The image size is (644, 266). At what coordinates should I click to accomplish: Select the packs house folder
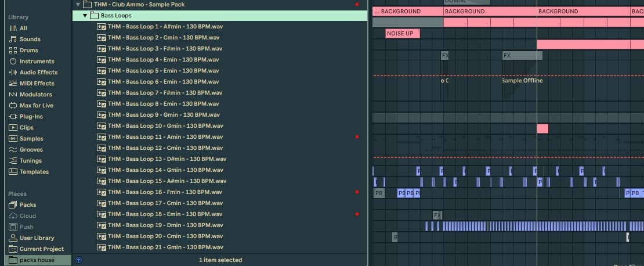click(x=32, y=260)
